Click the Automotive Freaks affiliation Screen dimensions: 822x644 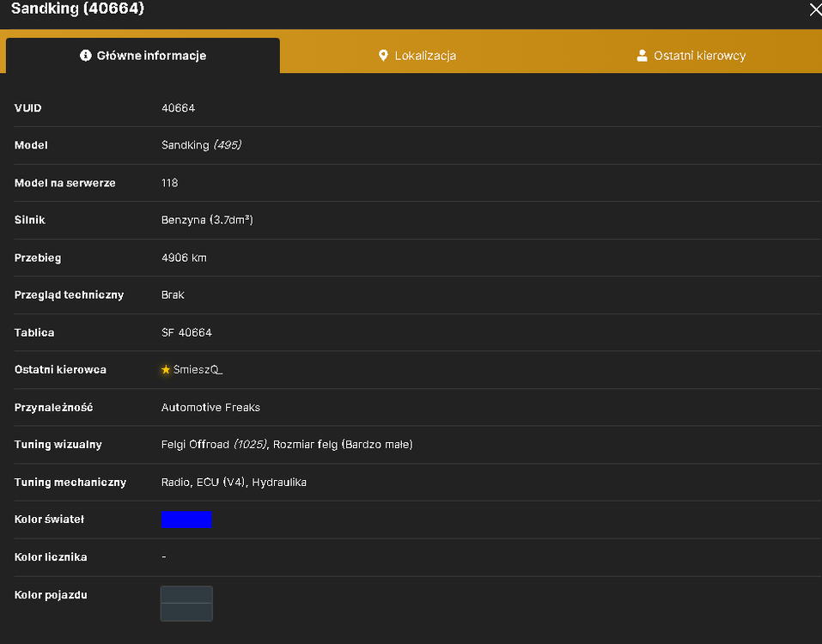(210, 408)
